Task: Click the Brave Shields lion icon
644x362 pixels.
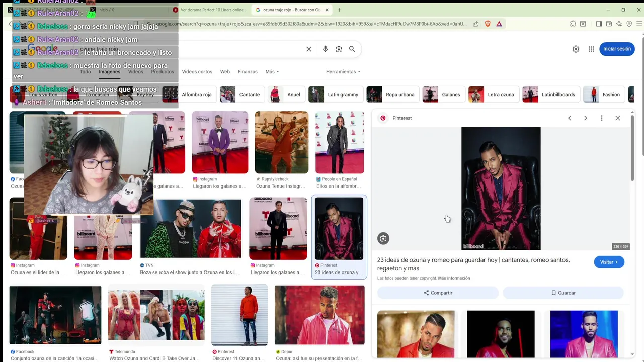Action: point(488,24)
